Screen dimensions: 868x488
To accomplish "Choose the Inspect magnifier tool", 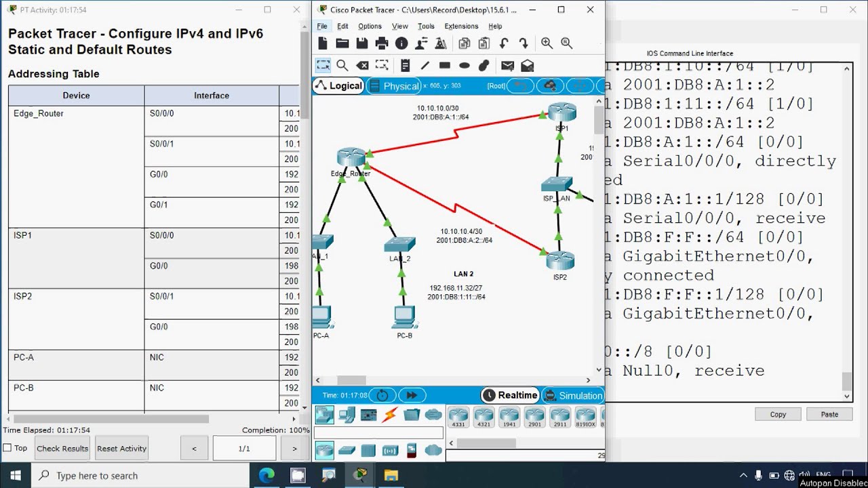I will (x=342, y=65).
